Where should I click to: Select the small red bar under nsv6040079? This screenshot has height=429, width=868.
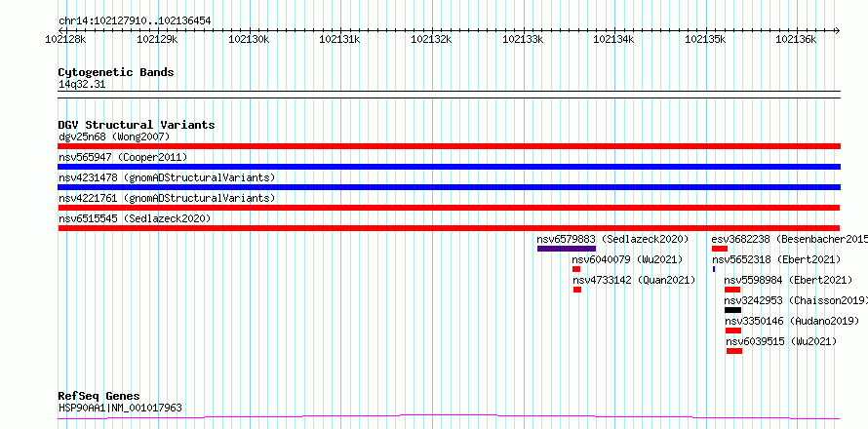point(576,269)
